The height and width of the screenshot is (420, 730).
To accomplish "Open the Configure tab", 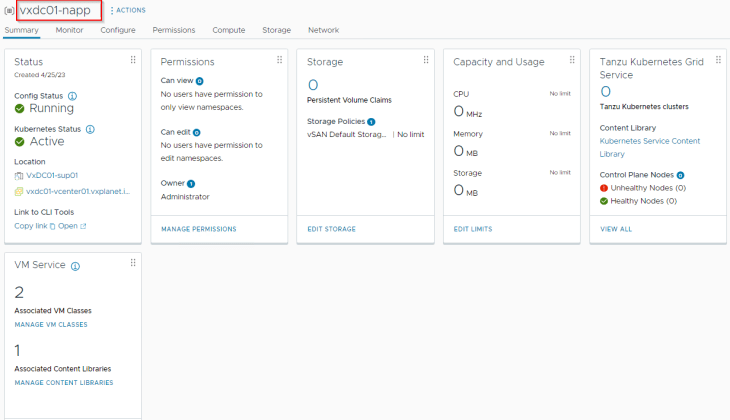I will (118, 30).
